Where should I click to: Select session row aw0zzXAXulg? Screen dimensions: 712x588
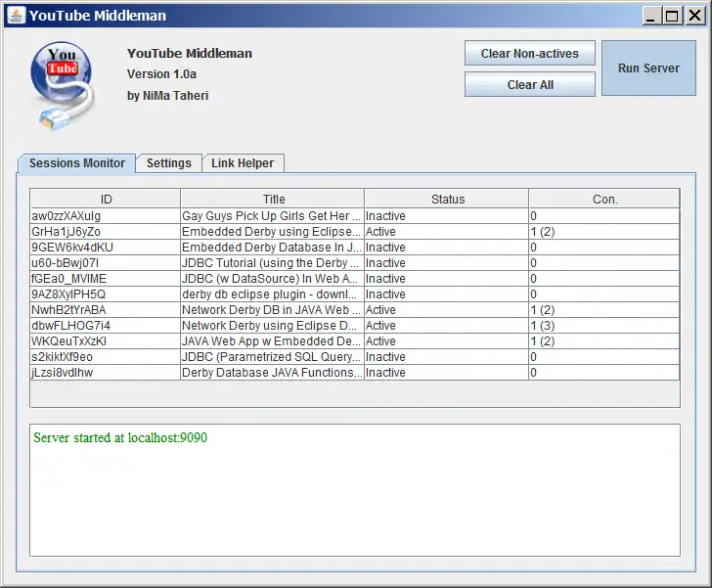coord(355,216)
